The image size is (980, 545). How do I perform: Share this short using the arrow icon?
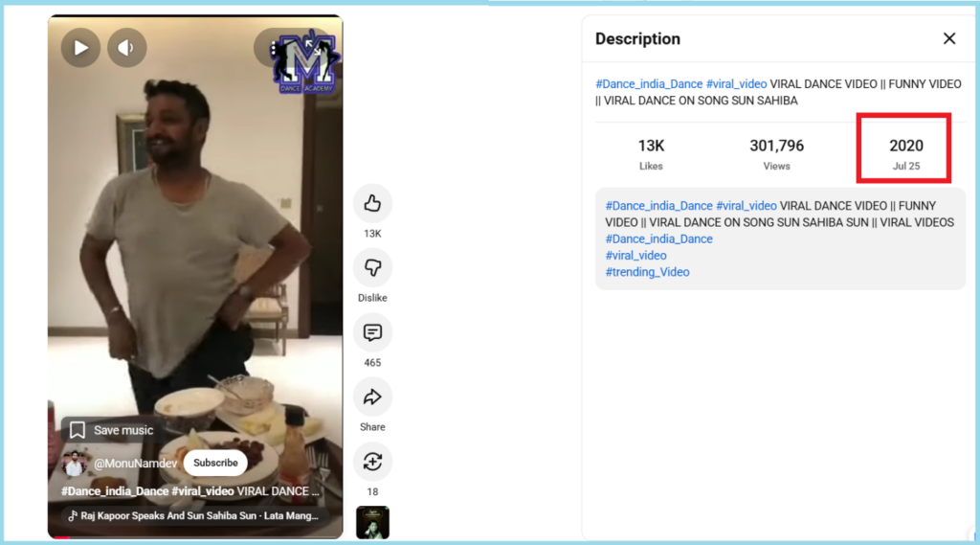372,397
